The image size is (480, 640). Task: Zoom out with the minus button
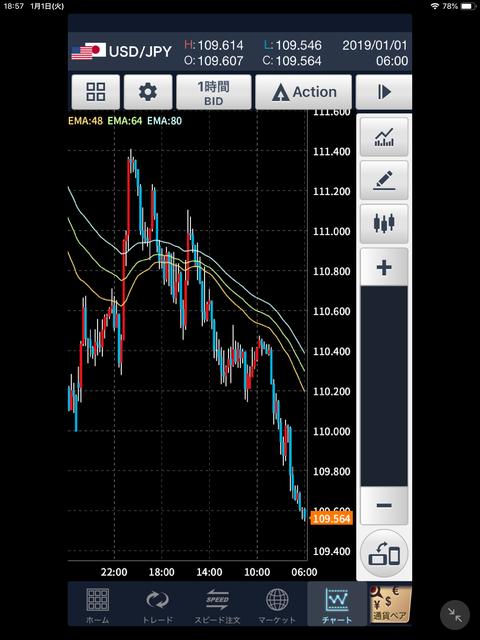click(x=384, y=505)
